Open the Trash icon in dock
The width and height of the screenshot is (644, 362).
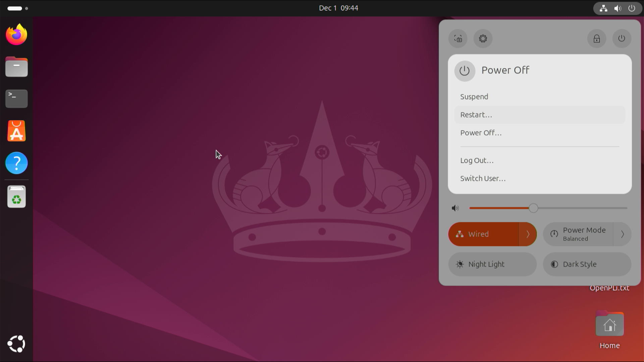point(16,197)
